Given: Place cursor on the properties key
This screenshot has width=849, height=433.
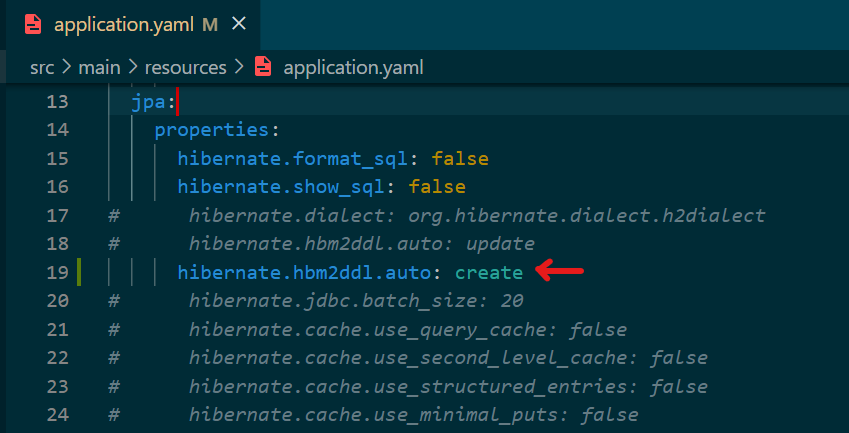Looking at the screenshot, I should click(x=211, y=130).
